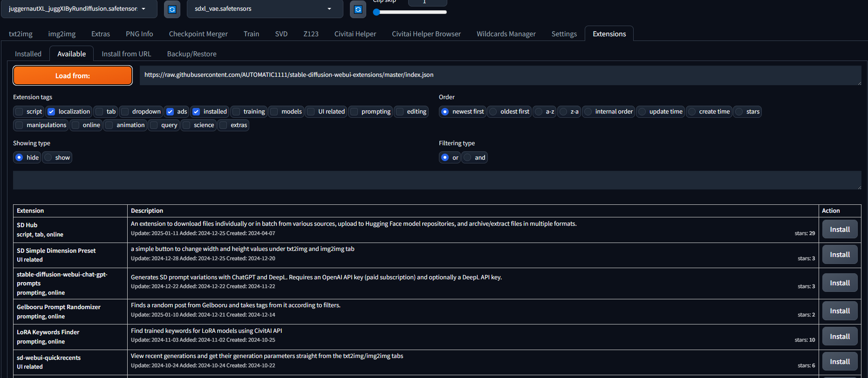Screen dimensions: 868x378
Task: Check the script tag checkbox
Action: [19, 112]
